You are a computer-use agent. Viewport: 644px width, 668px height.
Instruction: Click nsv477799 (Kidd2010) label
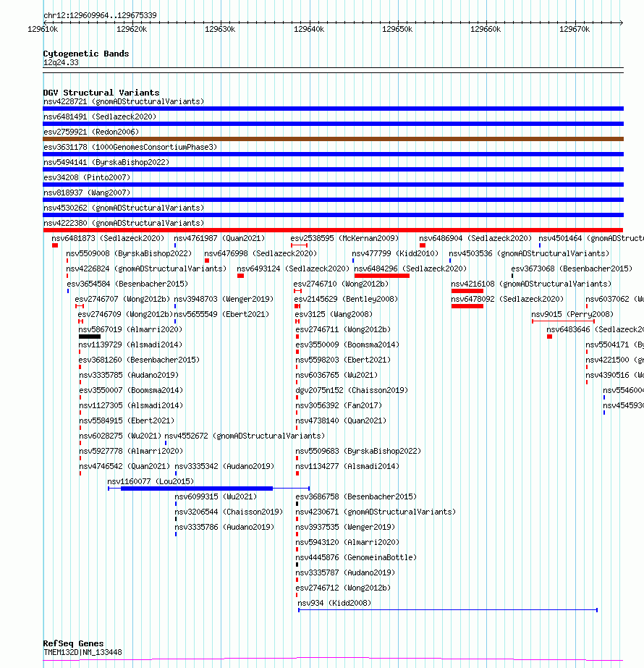coord(395,253)
